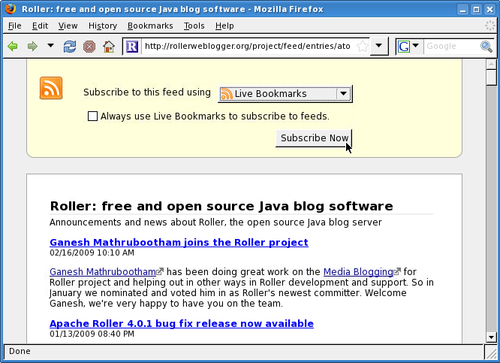500x363 pixels.
Task: Go back with the green left arrow
Action: (x=13, y=46)
